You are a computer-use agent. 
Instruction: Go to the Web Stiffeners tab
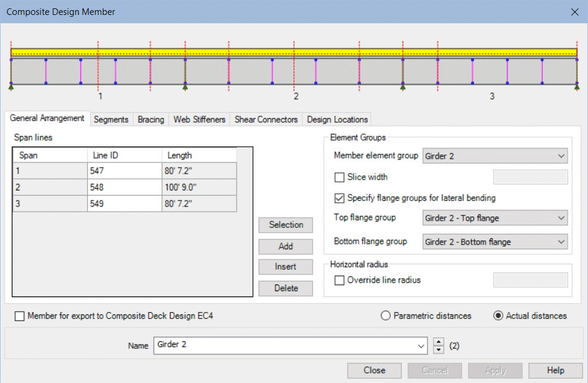coord(199,119)
